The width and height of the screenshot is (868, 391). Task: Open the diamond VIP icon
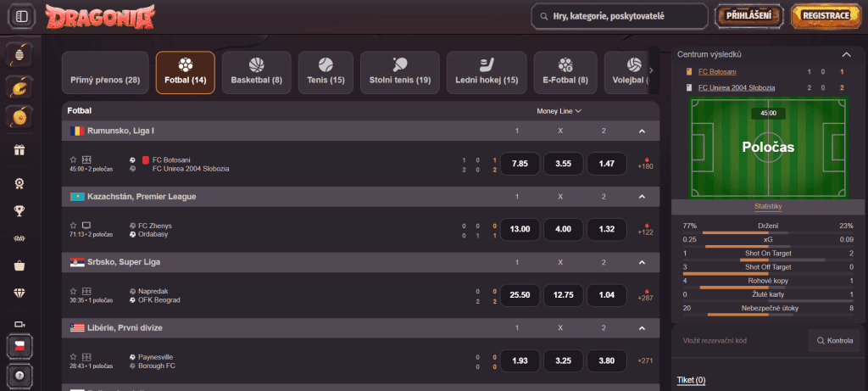click(19, 293)
